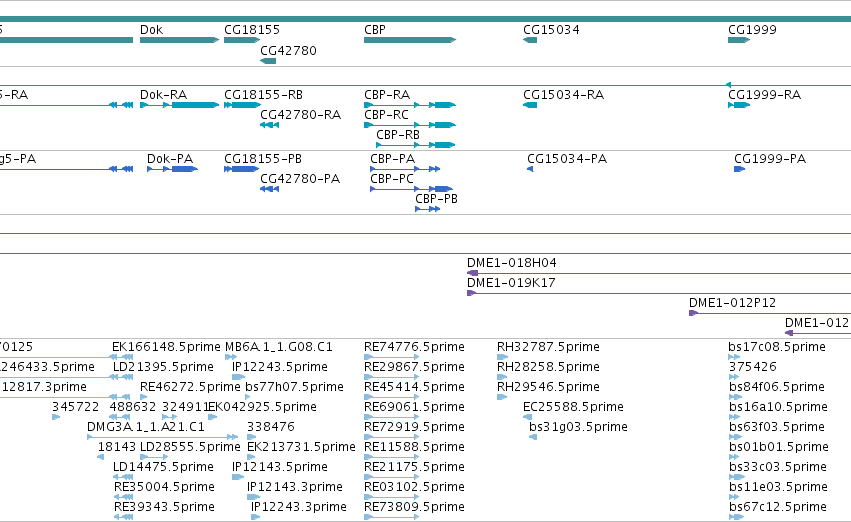The height and width of the screenshot is (522, 851).
Task: Click RE72919.5prime EST label
Action: [414, 427]
